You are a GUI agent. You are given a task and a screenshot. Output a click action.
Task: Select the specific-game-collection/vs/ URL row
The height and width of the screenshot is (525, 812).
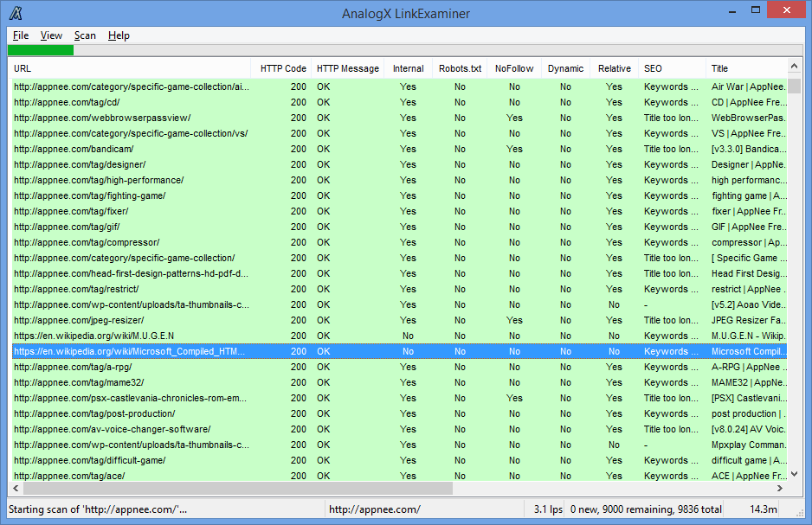(x=399, y=133)
